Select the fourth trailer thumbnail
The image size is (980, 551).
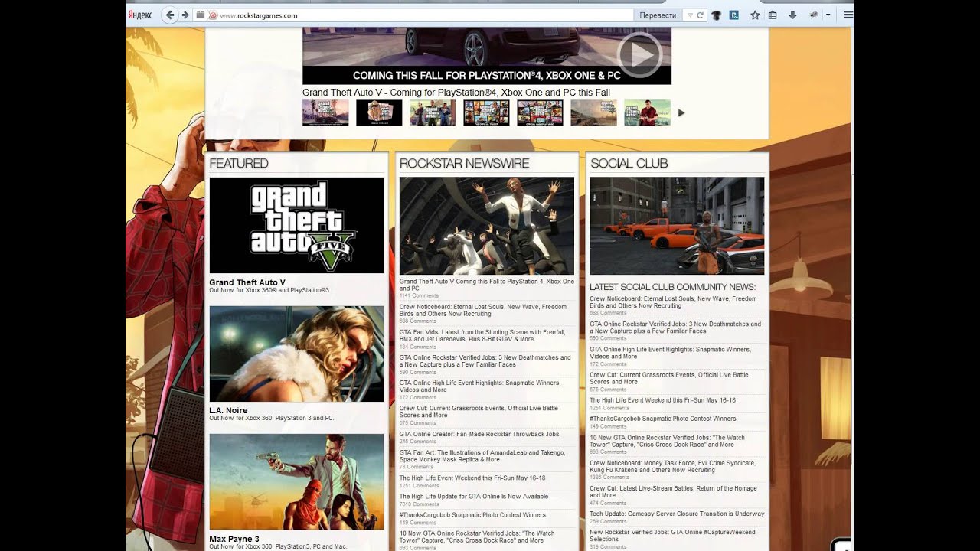pyautogui.click(x=486, y=112)
